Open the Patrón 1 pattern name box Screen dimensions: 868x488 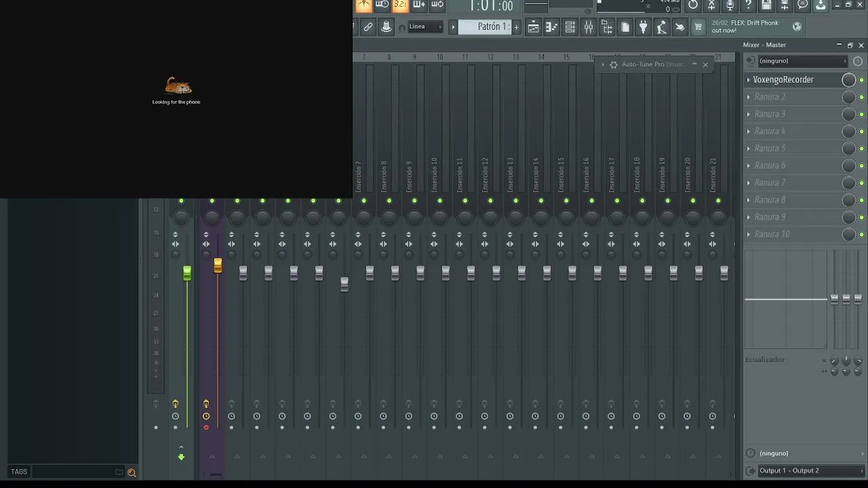coord(485,27)
